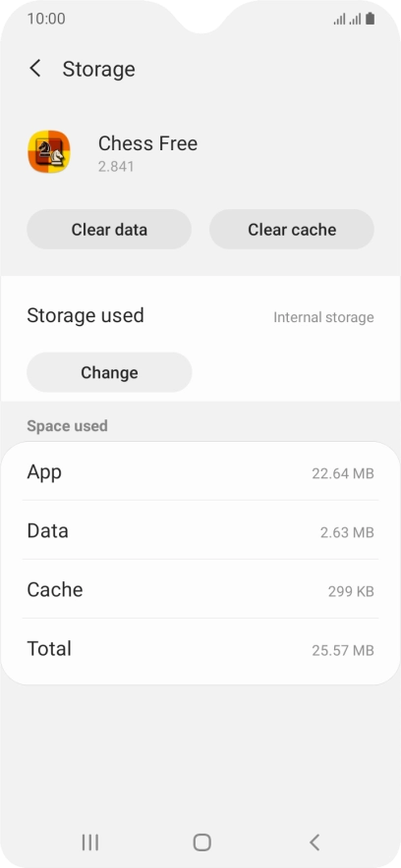Clear cache for Chess Free
Image resolution: width=401 pixels, height=868 pixels.
(292, 229)
